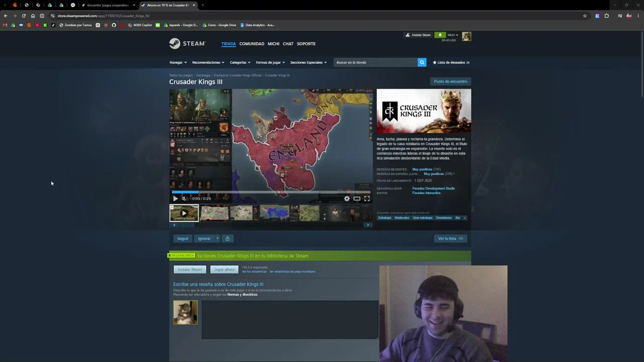
Task: Open the video settings gear
Action: [347, 199]
